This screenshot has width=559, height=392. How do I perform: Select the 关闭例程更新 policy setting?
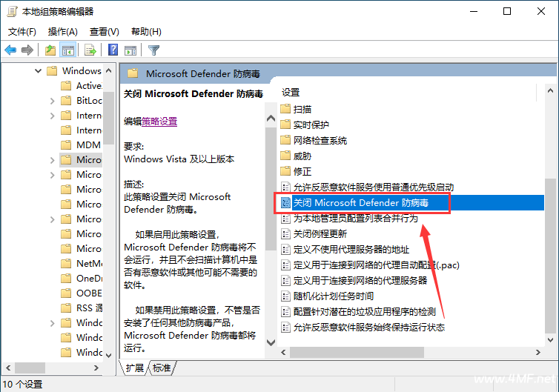click(320, 233)
